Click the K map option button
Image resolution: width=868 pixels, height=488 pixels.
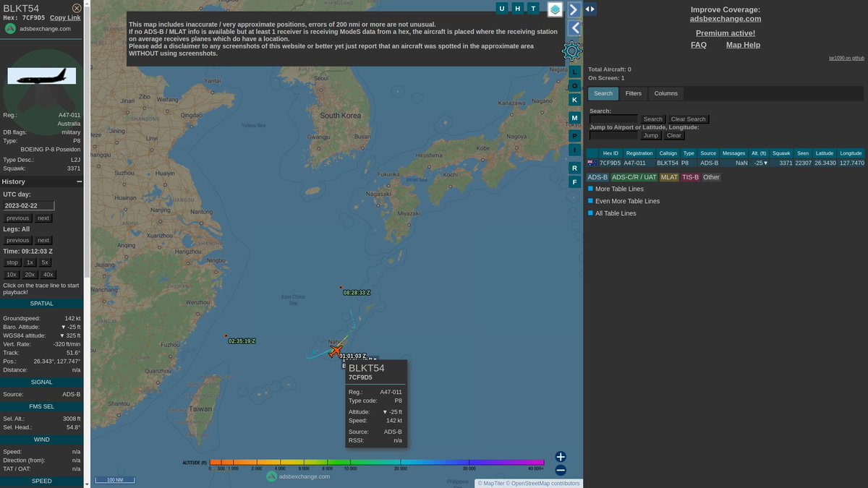click(574, 100)
